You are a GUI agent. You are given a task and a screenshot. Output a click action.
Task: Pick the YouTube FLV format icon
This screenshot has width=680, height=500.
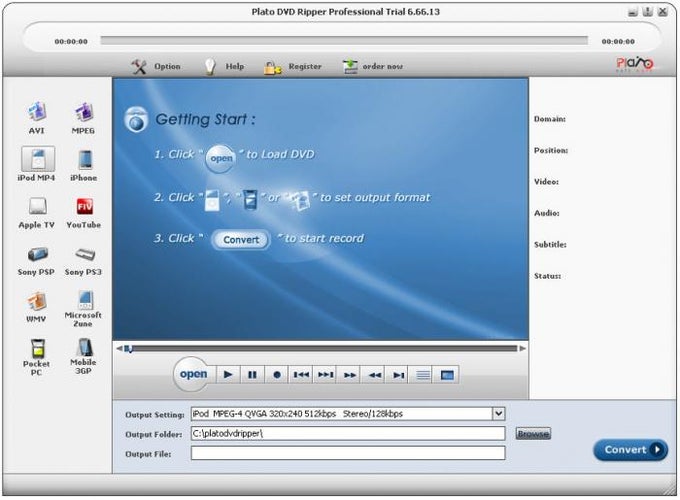[85, 206]
